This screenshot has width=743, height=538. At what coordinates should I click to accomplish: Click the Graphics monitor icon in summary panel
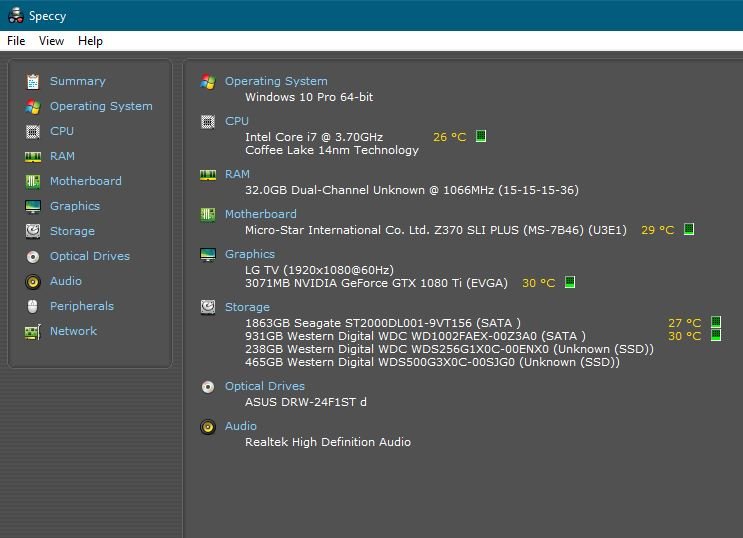208,255
